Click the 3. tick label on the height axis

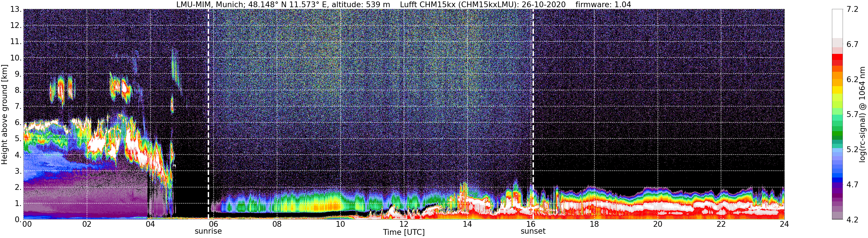(x=18, y=171)
